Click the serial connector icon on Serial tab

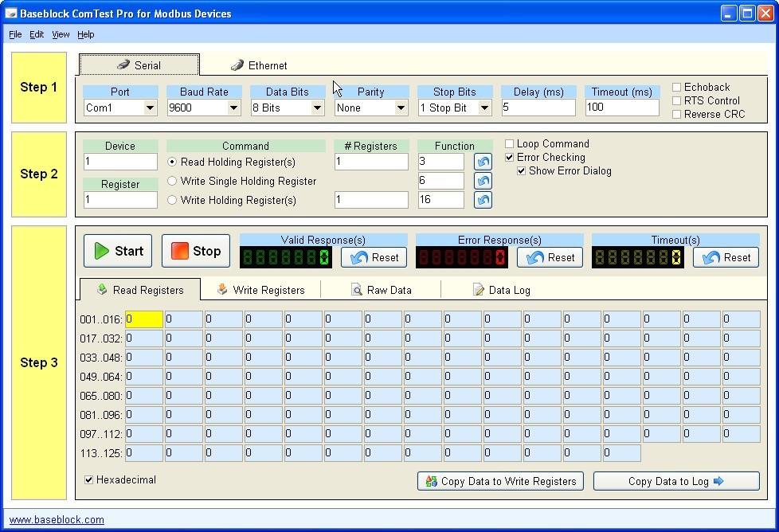click(123, 65)
